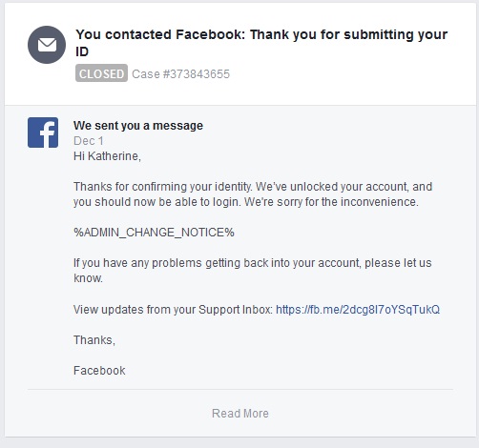Viewport: 479px width, 448px height.
Task: Click 'you should now be able to login' text
Action: tap(157, 202)
